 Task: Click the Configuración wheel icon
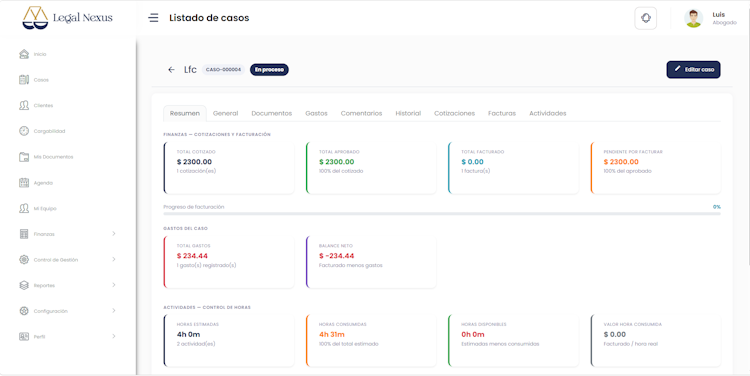click(x=24, y=311)
